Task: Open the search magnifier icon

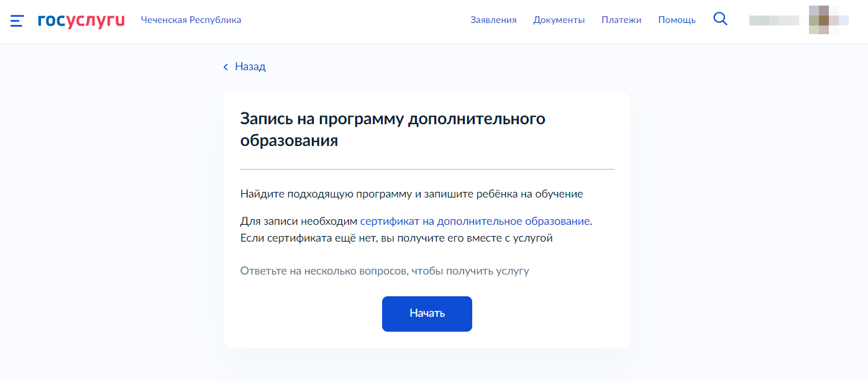Action: click(x=720, y=19)
